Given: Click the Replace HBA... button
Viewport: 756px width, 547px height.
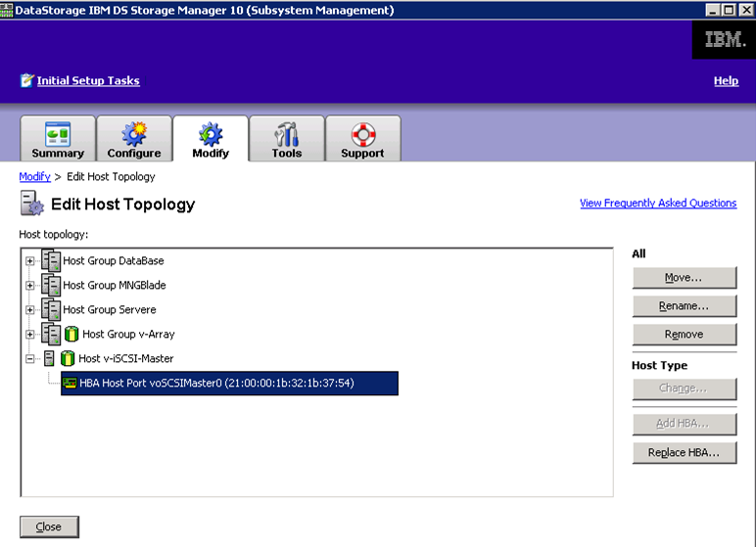Looking at the screenshot, I should pos(684,452).
